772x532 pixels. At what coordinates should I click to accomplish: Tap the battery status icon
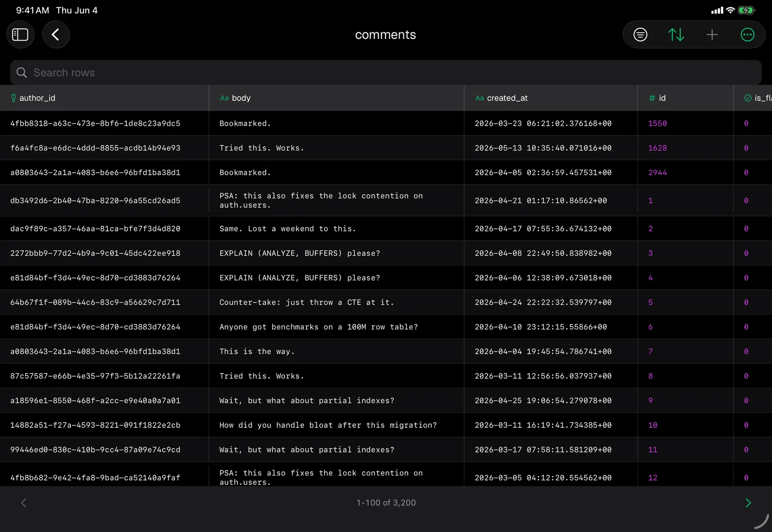coord(746,10)
